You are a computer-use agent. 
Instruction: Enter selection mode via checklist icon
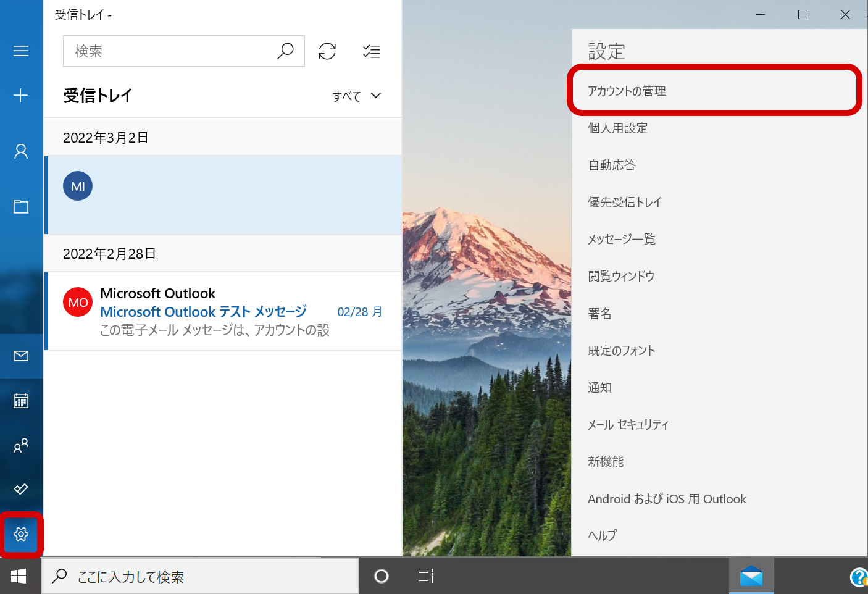[371, 51]
